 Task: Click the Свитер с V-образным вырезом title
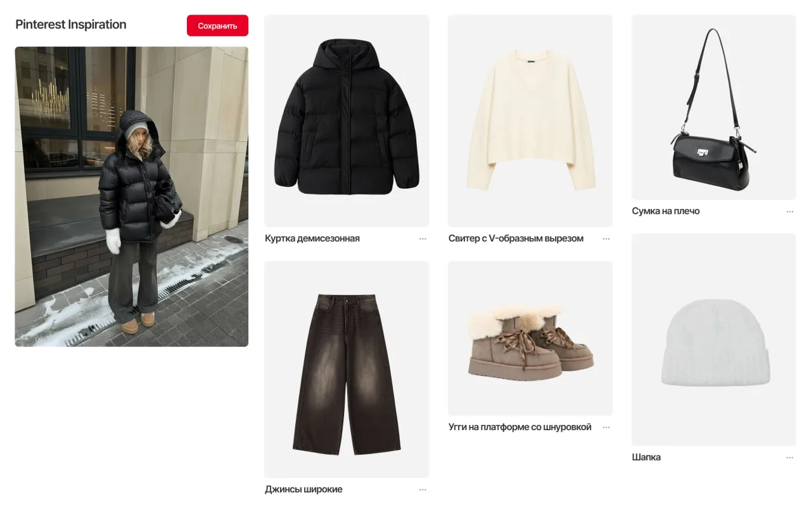pyautogui.click(x=516, y=239)
